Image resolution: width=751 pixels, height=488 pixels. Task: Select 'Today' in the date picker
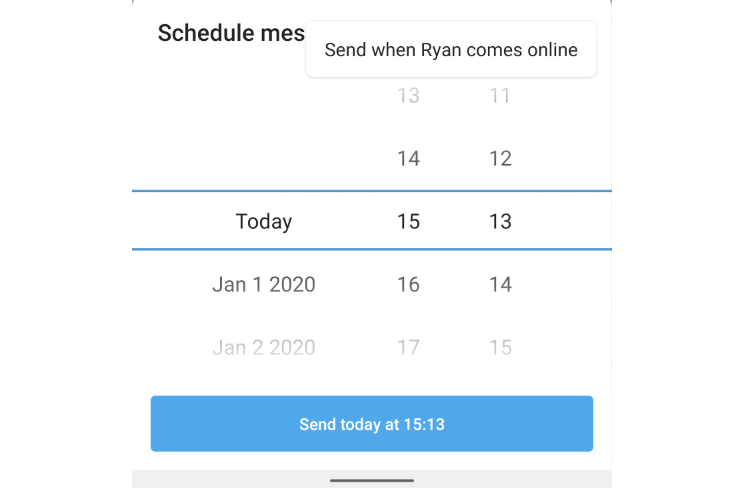[x=264, y=221]
